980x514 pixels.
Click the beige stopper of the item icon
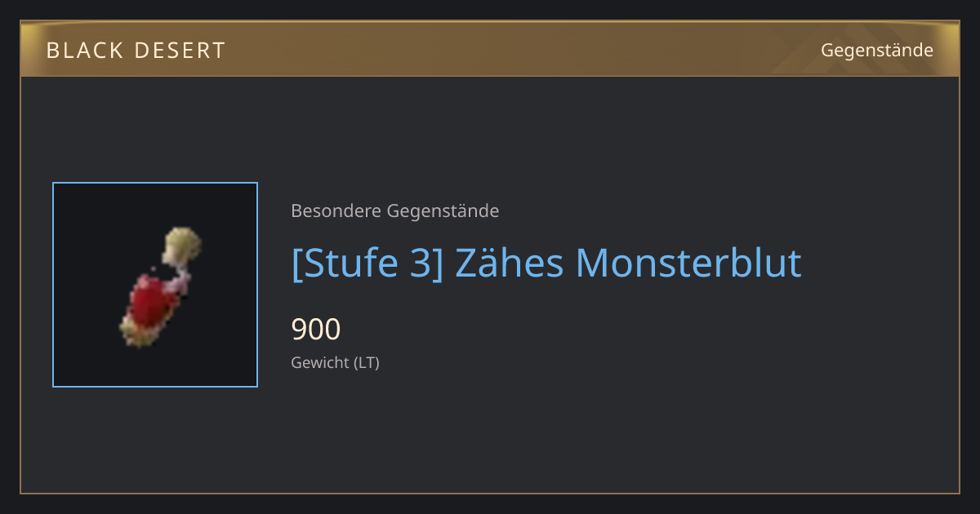(x=182, y=245)
